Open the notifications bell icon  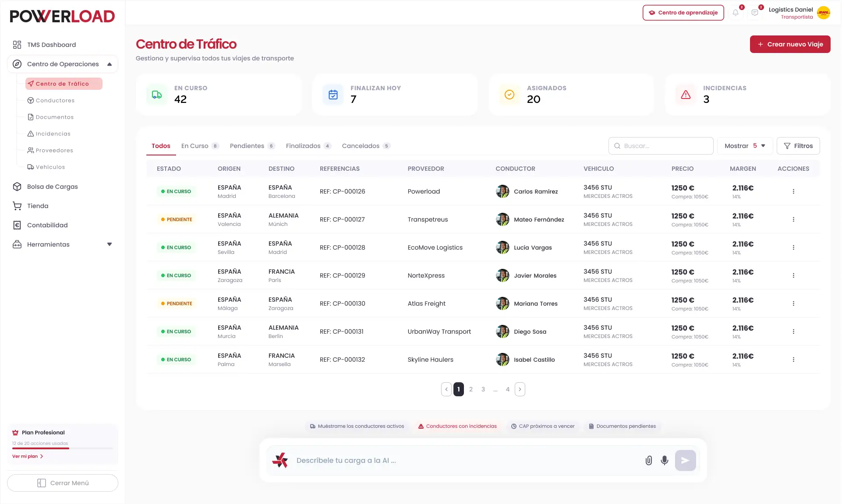click(736, 13)
